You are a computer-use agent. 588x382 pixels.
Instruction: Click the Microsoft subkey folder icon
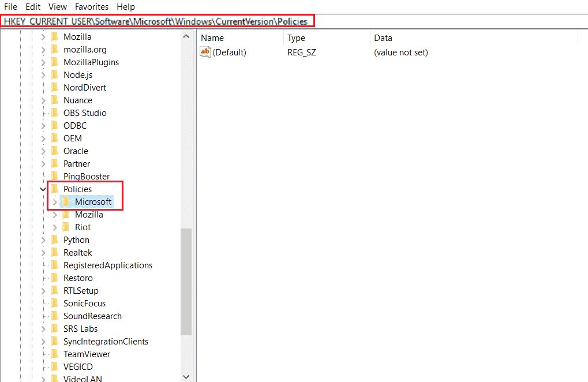coord(66,202)
